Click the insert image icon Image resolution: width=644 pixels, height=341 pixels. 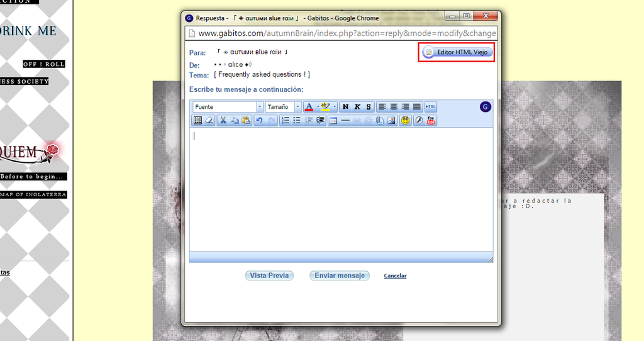(x=391, y=120)
